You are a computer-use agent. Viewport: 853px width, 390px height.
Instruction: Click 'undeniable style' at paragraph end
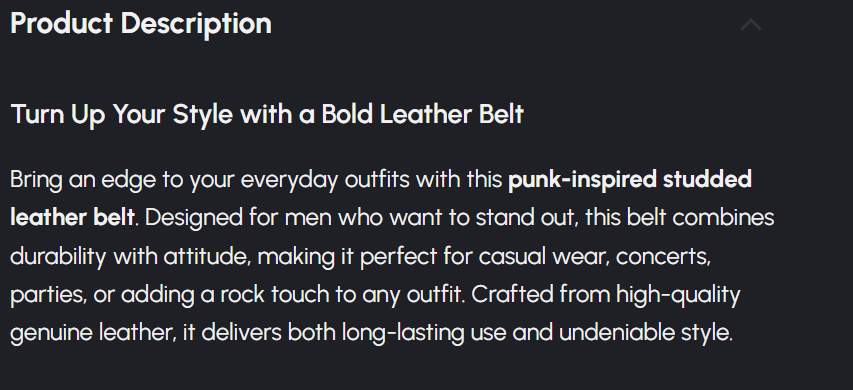(645, 333)
